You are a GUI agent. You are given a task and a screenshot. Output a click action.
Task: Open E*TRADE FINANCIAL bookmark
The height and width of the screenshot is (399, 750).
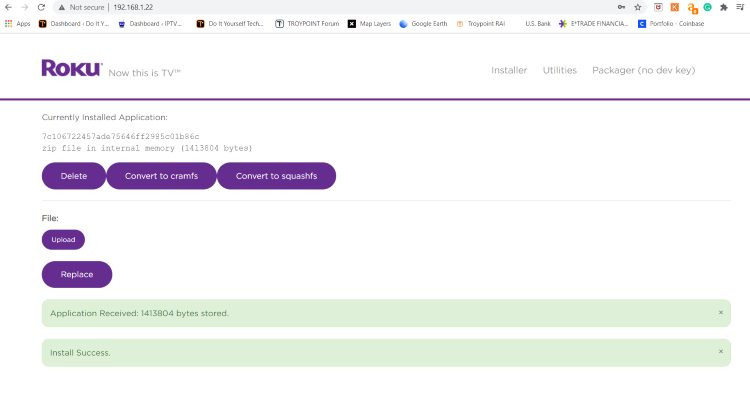click(x=594, y=23)
